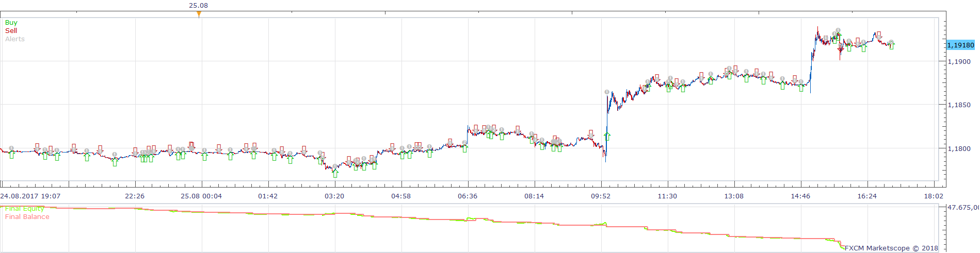Click the 1,1900 price axis label

959,62
